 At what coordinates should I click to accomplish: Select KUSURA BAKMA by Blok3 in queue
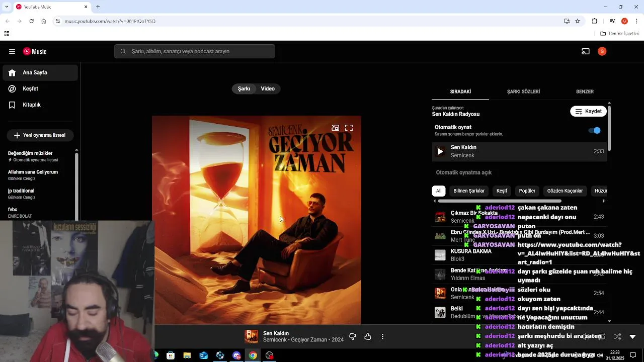pyautogui.click(x=519, y=255)
